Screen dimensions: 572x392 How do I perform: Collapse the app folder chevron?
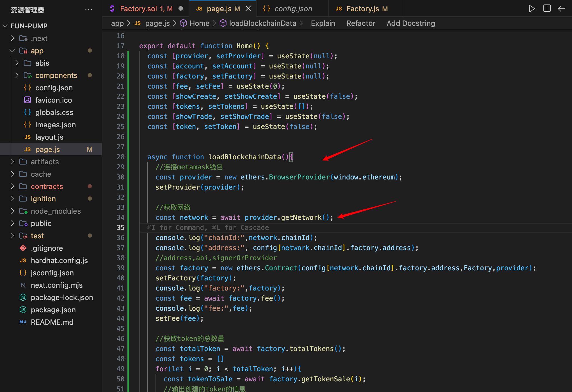point(12,50)
